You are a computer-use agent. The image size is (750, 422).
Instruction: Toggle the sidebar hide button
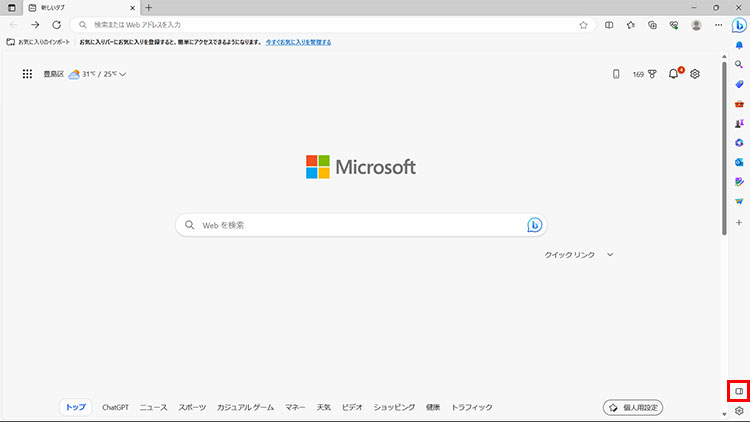(739, 390)
